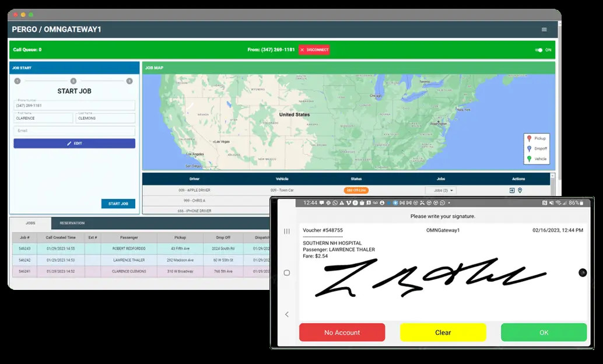Switch to the Reservation tab
Image resolution: width=603 pixels, height=364 pixels.
72,223
